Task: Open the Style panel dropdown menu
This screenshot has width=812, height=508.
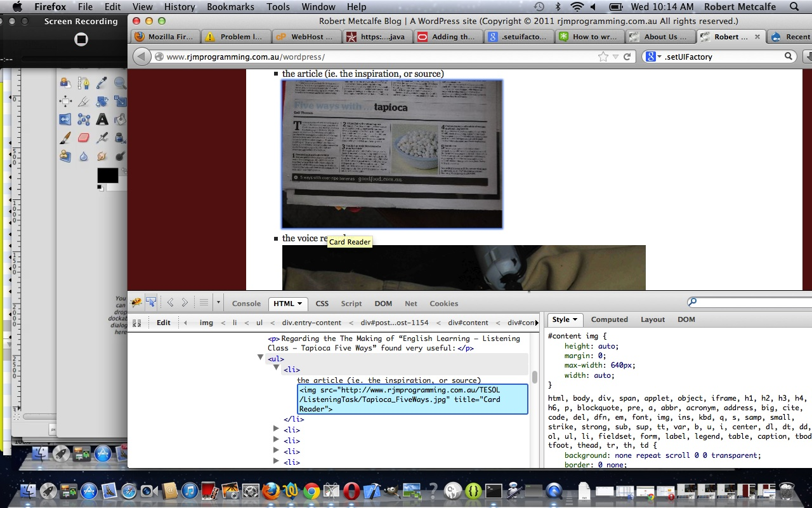Action: point(564,319)
